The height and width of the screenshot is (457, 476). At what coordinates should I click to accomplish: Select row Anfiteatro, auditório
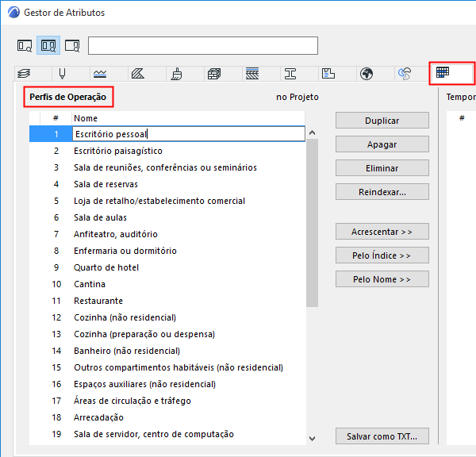coord(167,234)
